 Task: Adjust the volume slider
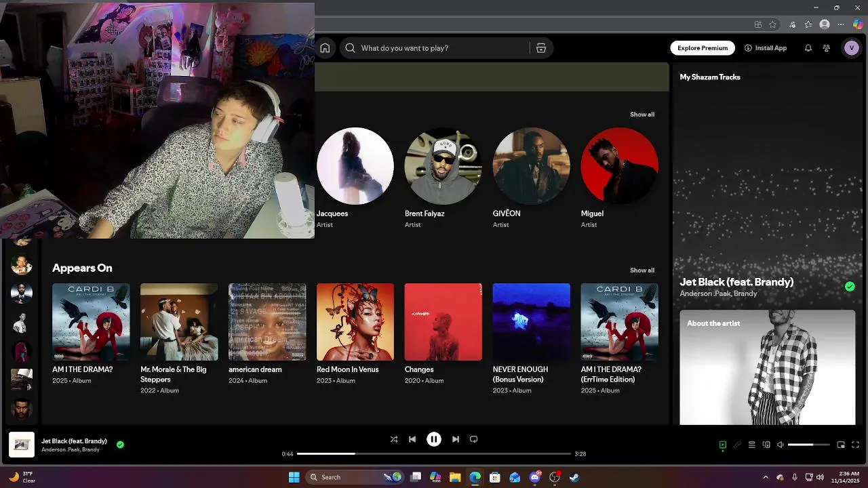pyautogui.click(x=809, y=445)
